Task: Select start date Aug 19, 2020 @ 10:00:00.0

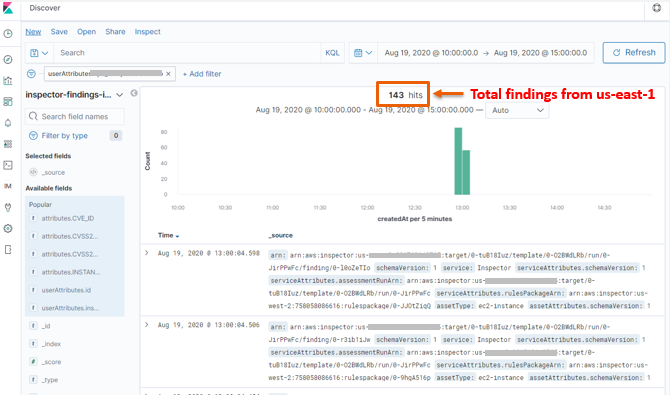Action: pyautogui.click(x=431, y=53)
